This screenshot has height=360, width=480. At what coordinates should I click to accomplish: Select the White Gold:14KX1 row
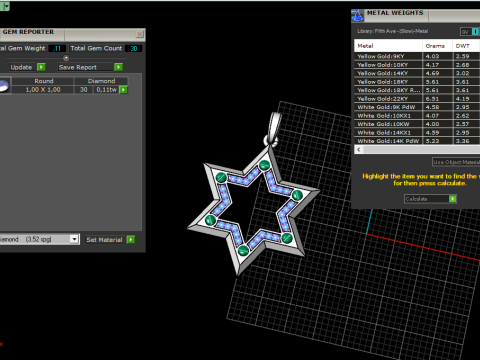tap(417, 132)
